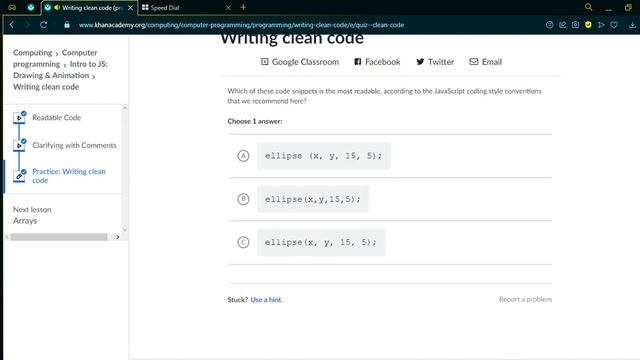Click the site security padlock icon
This screenshot has height=360, width=640.
point(67,24)
